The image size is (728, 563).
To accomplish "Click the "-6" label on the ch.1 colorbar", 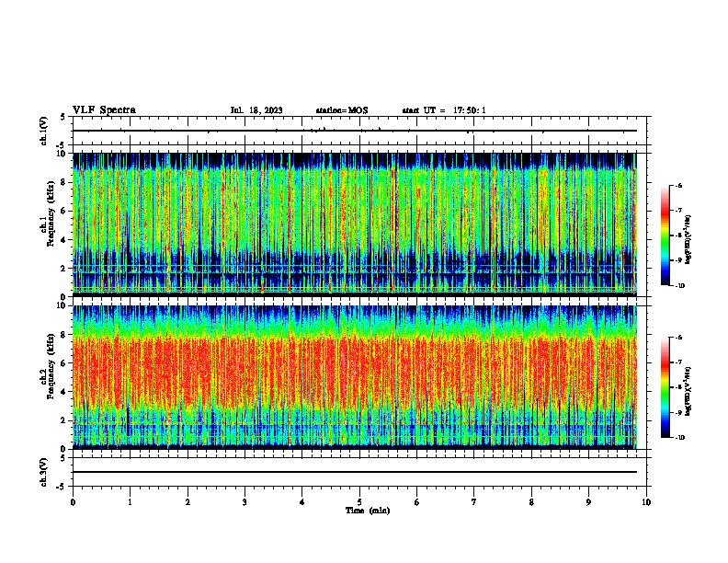I will point(679,185).
